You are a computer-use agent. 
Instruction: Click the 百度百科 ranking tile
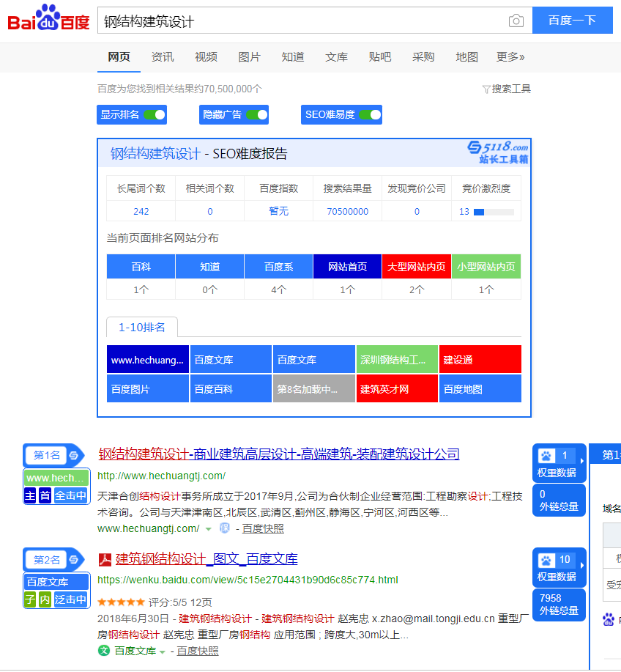pos(231,388)
